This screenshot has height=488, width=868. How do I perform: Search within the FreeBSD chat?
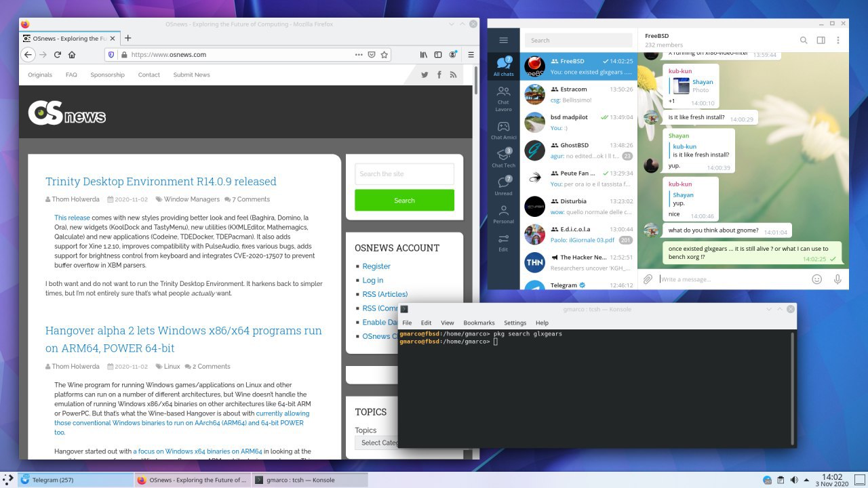click(x=804, y=41)
